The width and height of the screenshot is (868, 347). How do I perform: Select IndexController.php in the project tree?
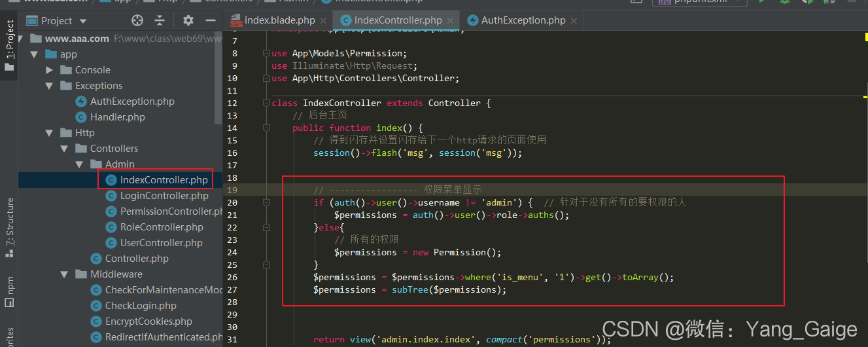click(x=164, y=180)
